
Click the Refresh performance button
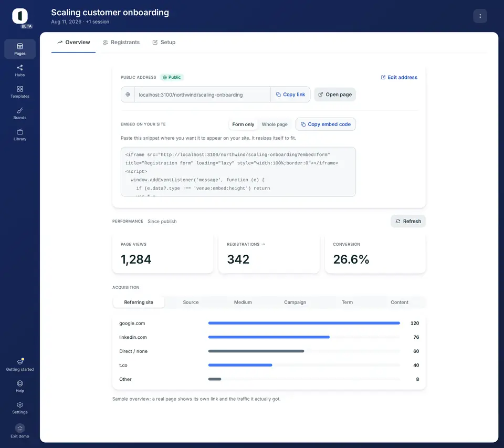pos(408,221)
